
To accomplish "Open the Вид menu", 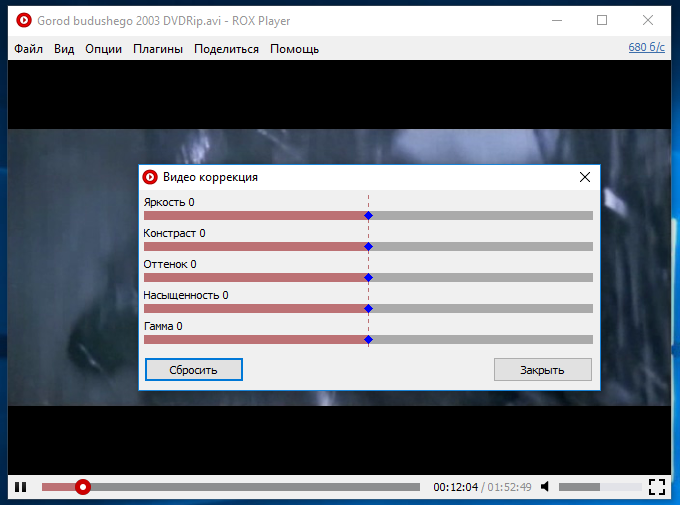I will [64, 49].
